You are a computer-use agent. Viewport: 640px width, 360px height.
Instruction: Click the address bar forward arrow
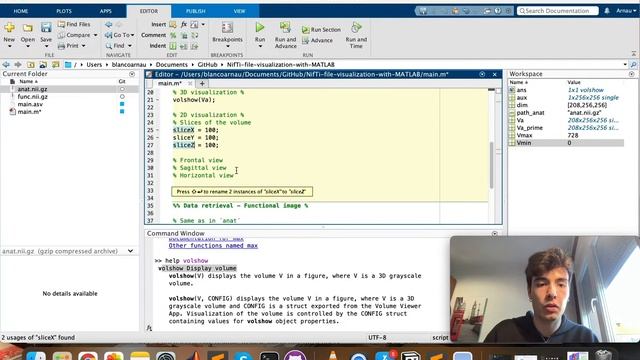pos(18,64)
